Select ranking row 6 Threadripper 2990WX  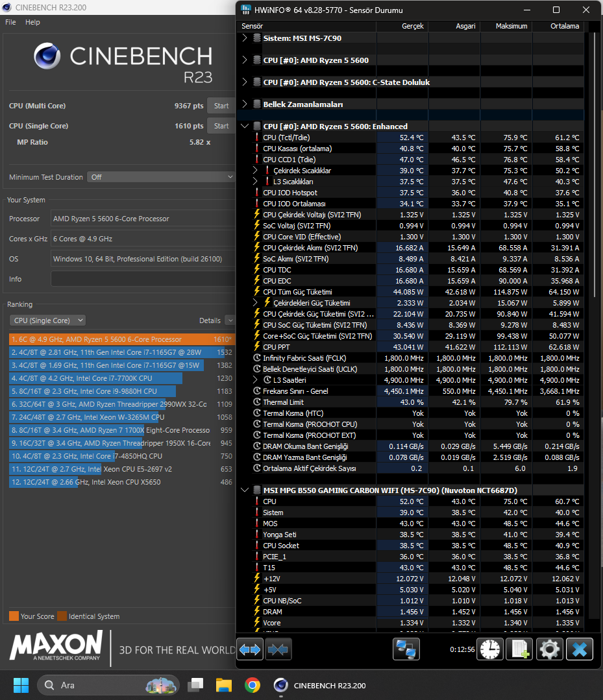(x=121, y=404)
